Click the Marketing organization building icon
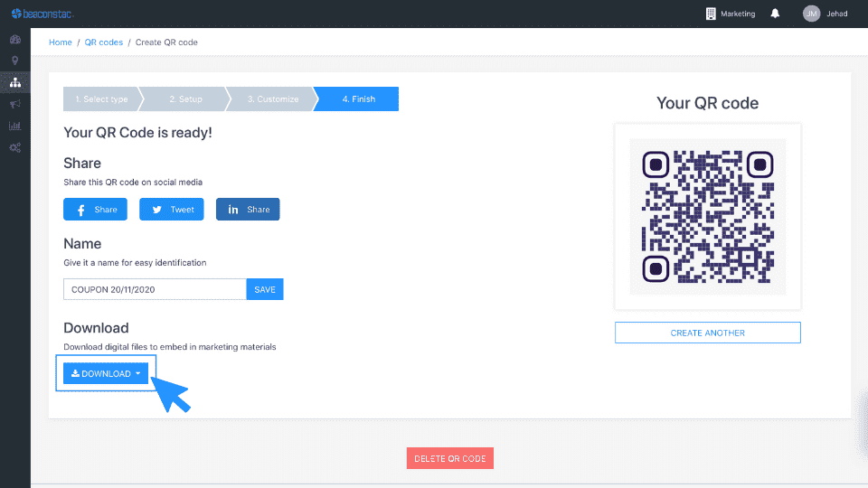 (711, 14)
